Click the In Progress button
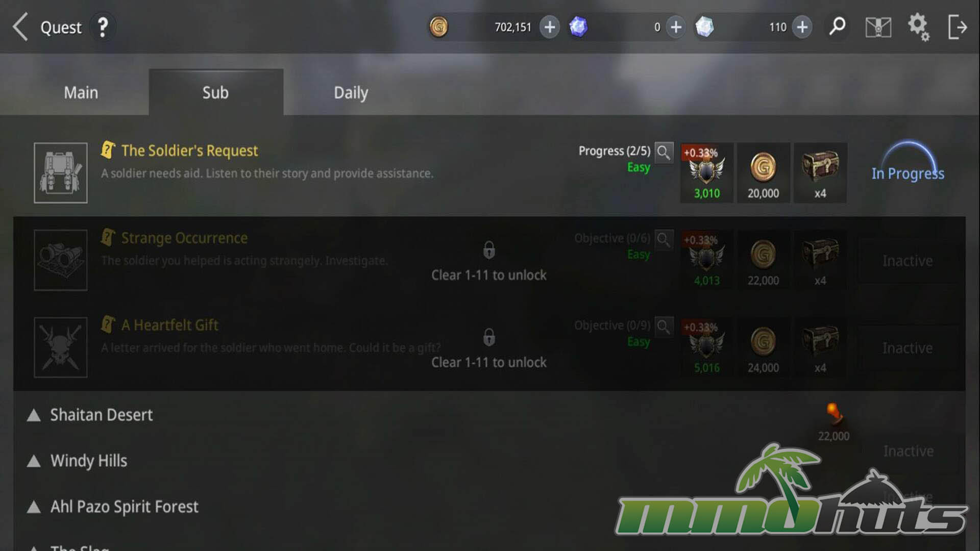The image size is (980, 551). coord(908,173)
